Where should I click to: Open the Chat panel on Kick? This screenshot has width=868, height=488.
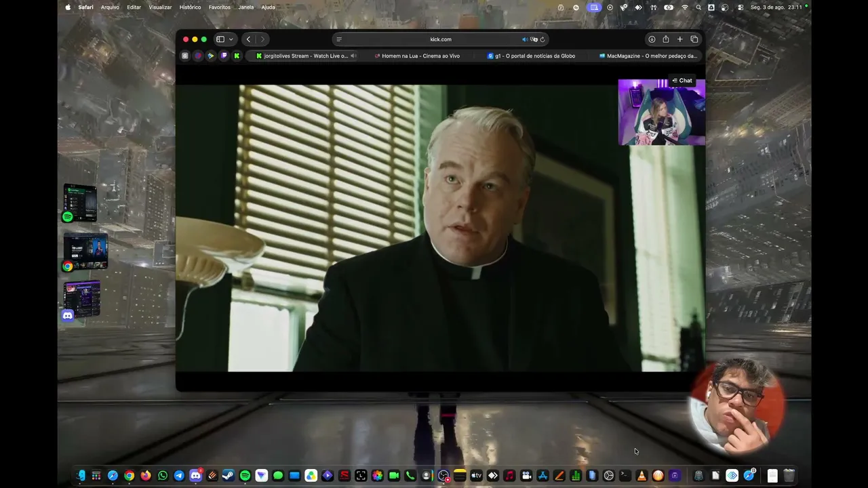pos(682,81)
